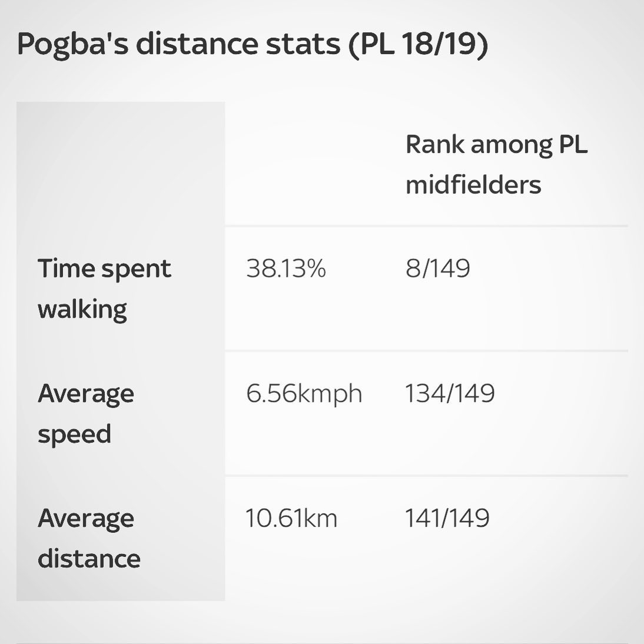Click the "Pogba's distance stats" table title
Image resolution: width=644 pixels, height=644 pixels.
click(x=253, y=44)
